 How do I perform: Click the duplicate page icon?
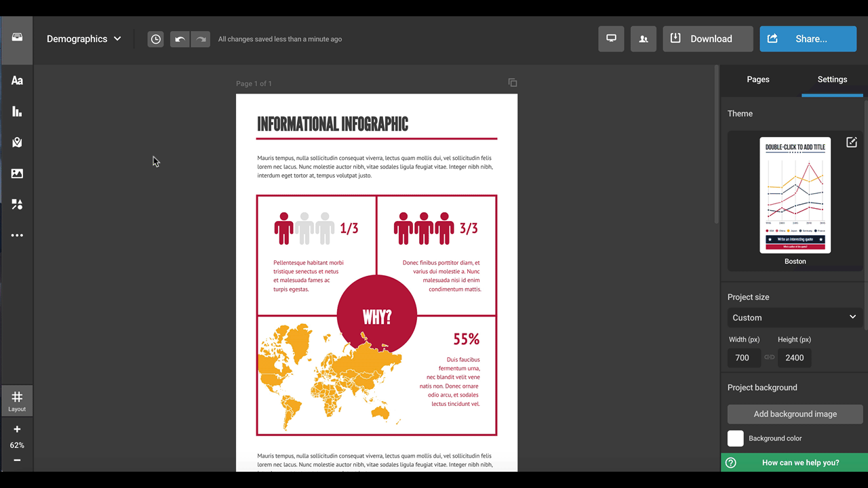(x=513, y=83)
